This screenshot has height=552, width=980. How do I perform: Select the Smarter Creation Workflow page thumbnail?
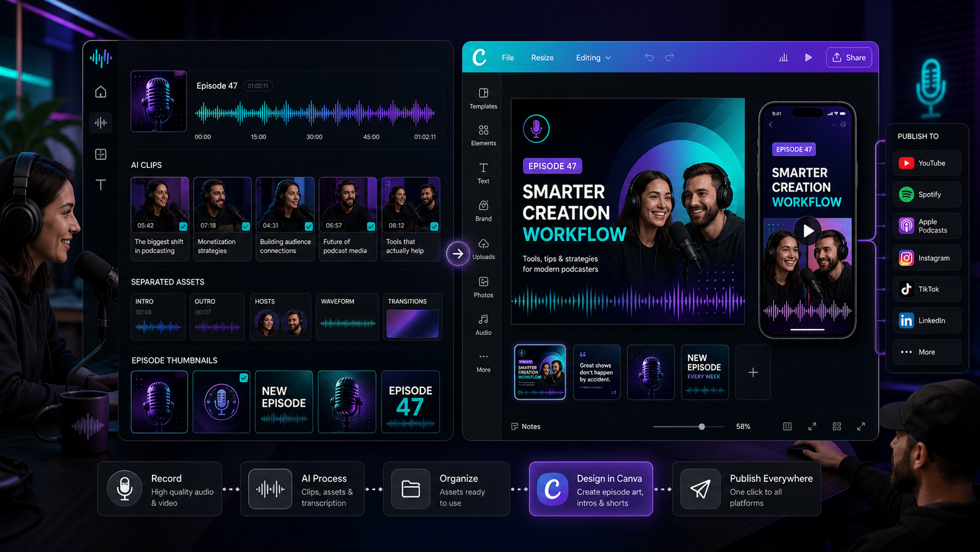540,372
